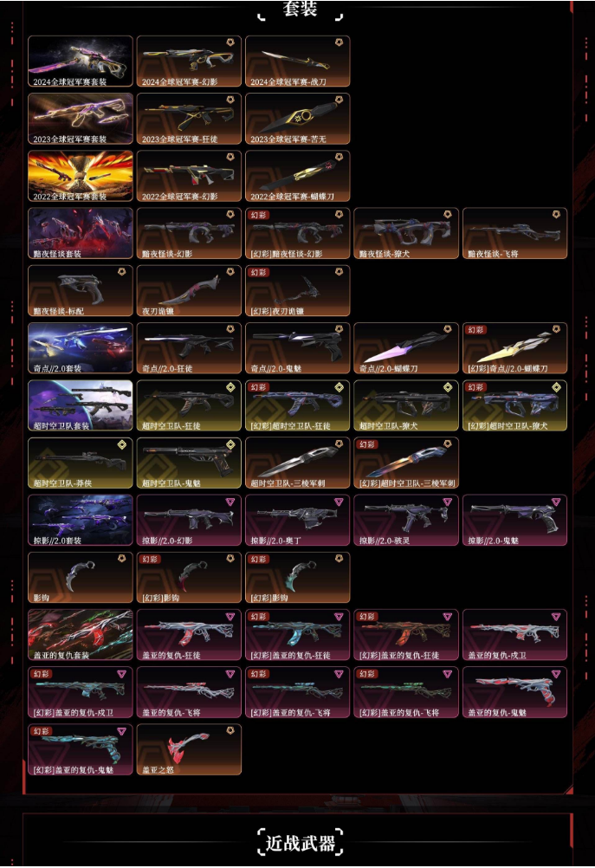The height and width of the screenshot is (868, 595).
Task: Click 幻彩 tag on [幻彩]奇点//2.0-蝴蝶刀 card
Action: (x=476, y=330)
